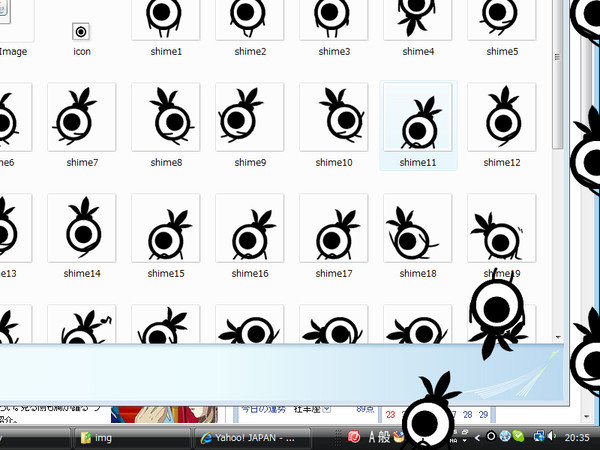The width and height of the screenshot is (600, 450).
Task: Click the red round taskbar icon
Action: [354, 436]
